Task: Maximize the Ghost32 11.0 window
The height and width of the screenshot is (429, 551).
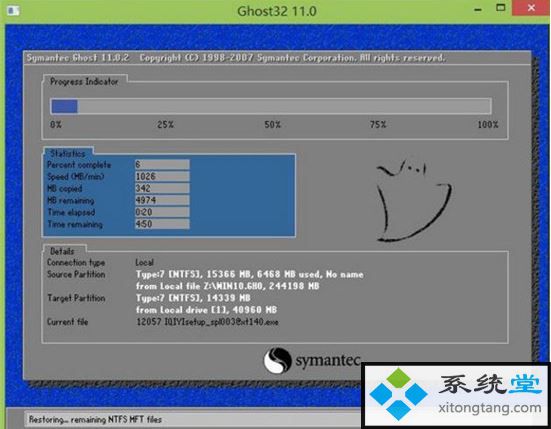Action: [x=500, y=8]
